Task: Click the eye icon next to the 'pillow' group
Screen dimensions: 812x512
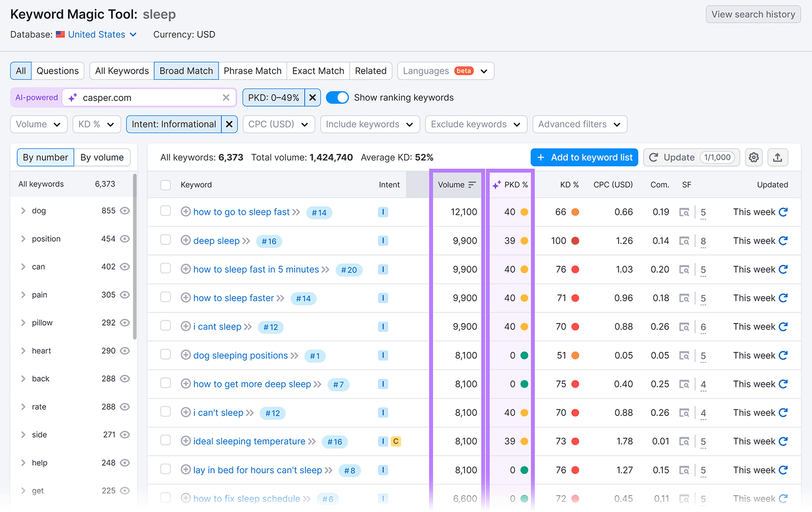Action: (126, 323)
